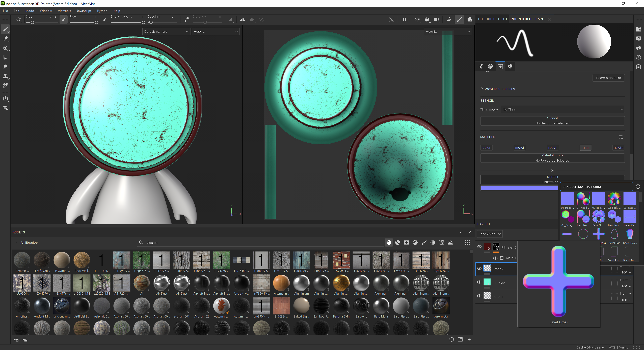
Task: Hide Fill layer 2 visibility eye
Action: click(x=479, y=247)
